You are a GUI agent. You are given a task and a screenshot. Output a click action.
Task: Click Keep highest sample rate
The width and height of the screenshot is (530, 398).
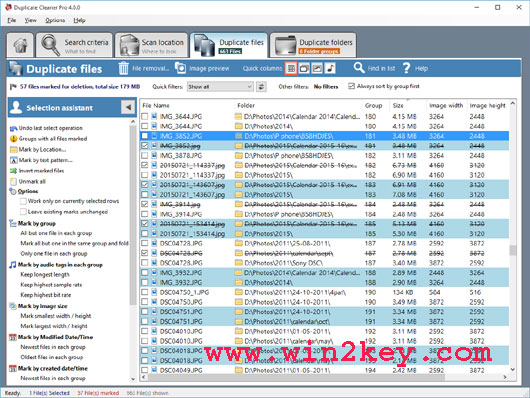51,285
